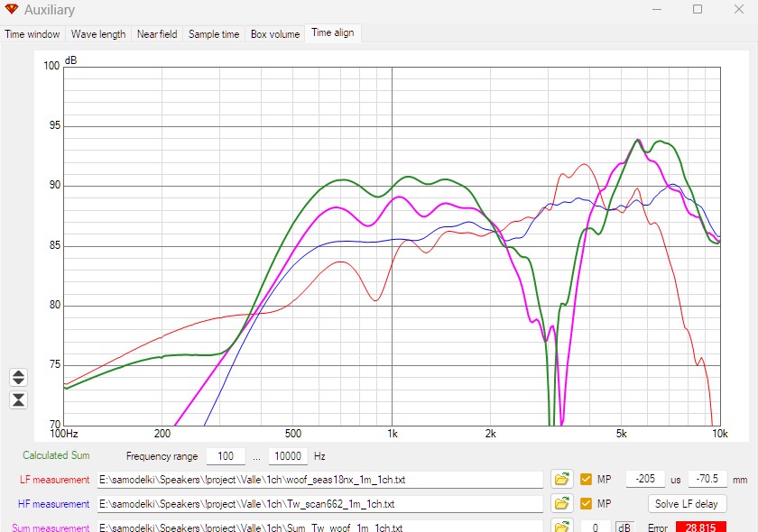The image size is (758, 532).
Task: Click the LF measurement file path field
Action: click(x=320, y=479)
